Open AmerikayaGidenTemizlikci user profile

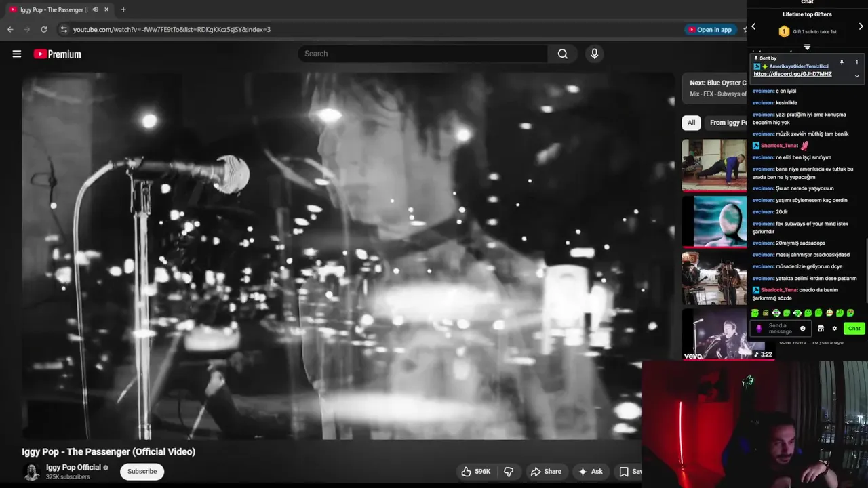pyautogui.click(x=799, y=66)
